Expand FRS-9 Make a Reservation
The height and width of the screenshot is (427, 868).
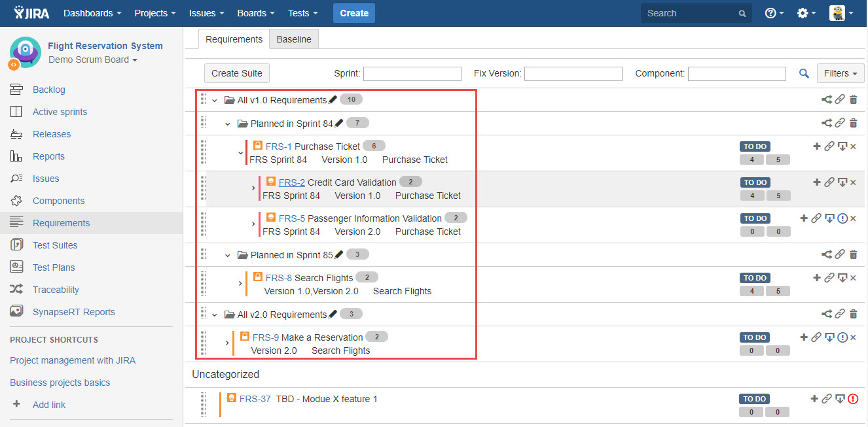point(227,343)
